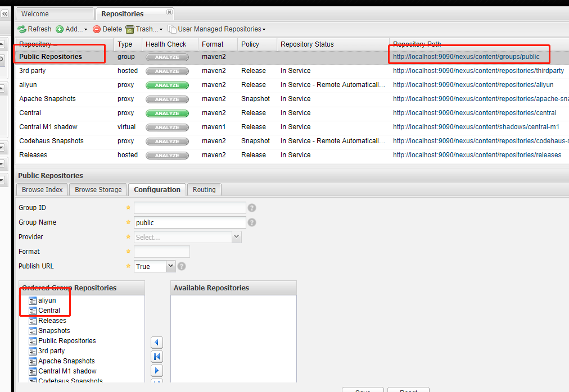
Task: Open the repositories/central path link
Action: pyautogui.click(x=475, y=113)
